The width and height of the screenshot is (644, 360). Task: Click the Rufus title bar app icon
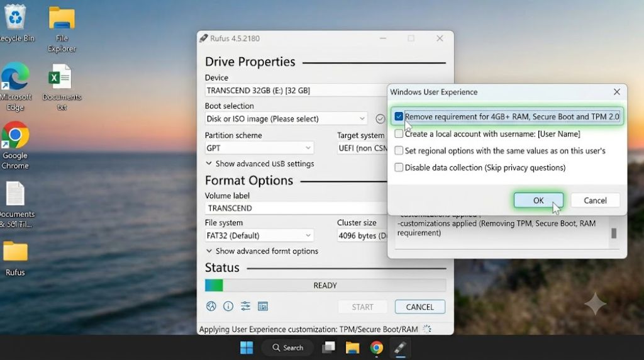(x=203, y=38)
